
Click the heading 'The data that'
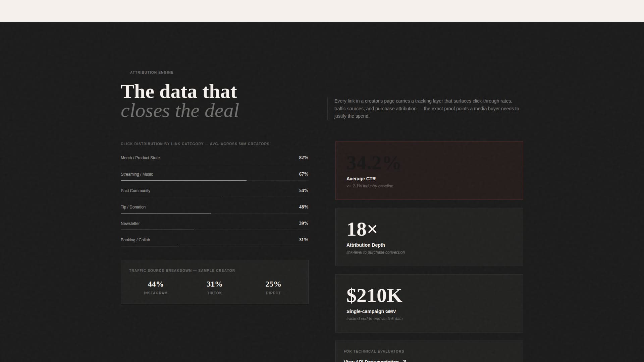(x=179, y=91)
